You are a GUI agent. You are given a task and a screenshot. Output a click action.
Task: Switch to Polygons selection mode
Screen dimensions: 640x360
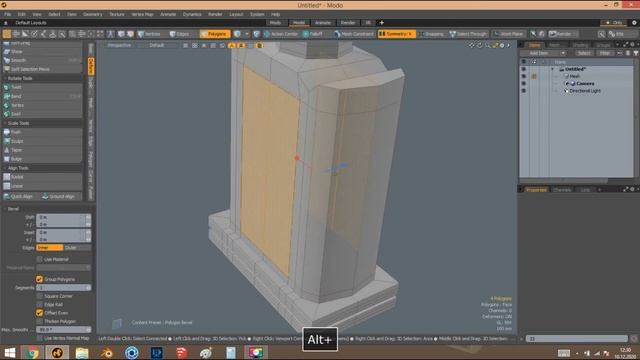[x=215, y=34]
